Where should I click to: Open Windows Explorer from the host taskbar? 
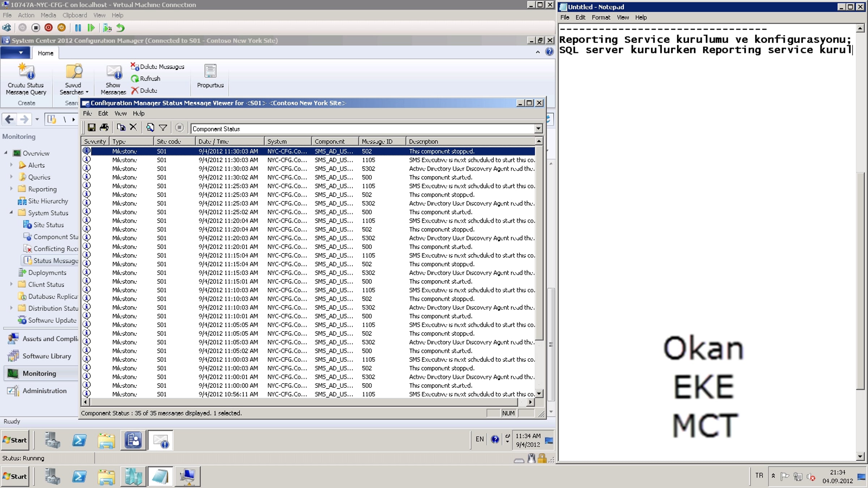pyautogui.click(x=106, y=477)
